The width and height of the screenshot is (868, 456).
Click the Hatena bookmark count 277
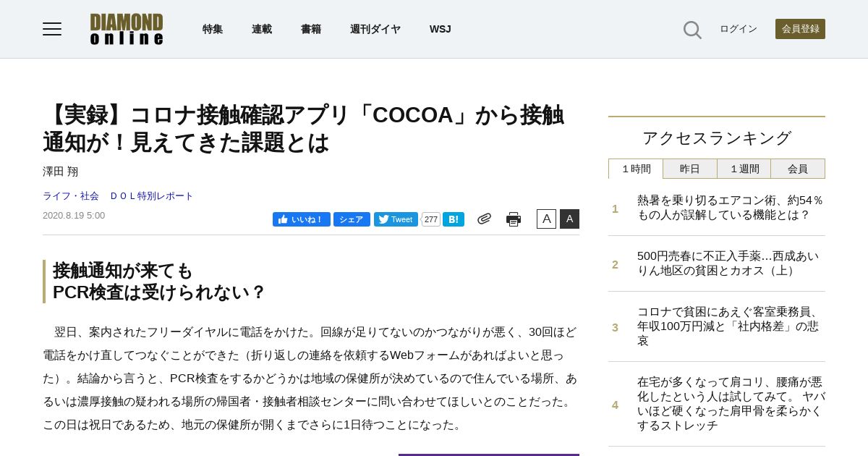pos(430,219)
